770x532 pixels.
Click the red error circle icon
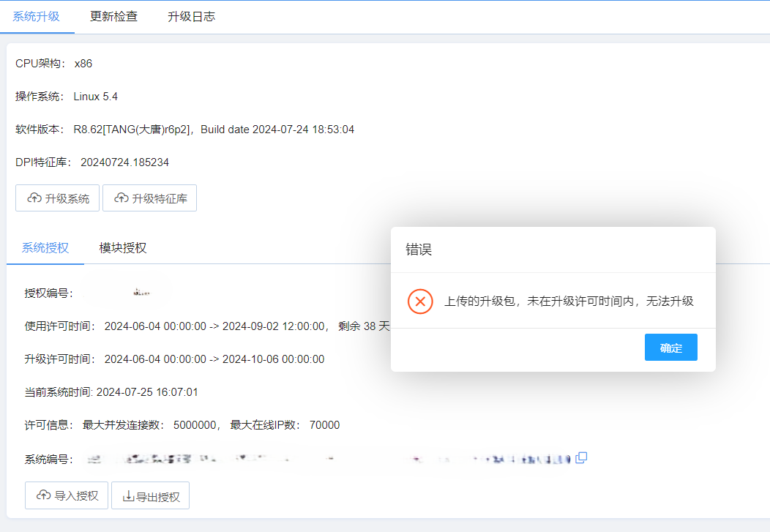point(419,301)
